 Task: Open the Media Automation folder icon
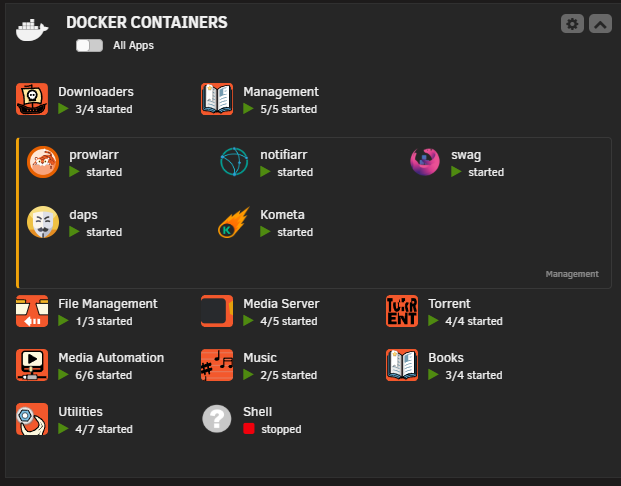point(32,365)
